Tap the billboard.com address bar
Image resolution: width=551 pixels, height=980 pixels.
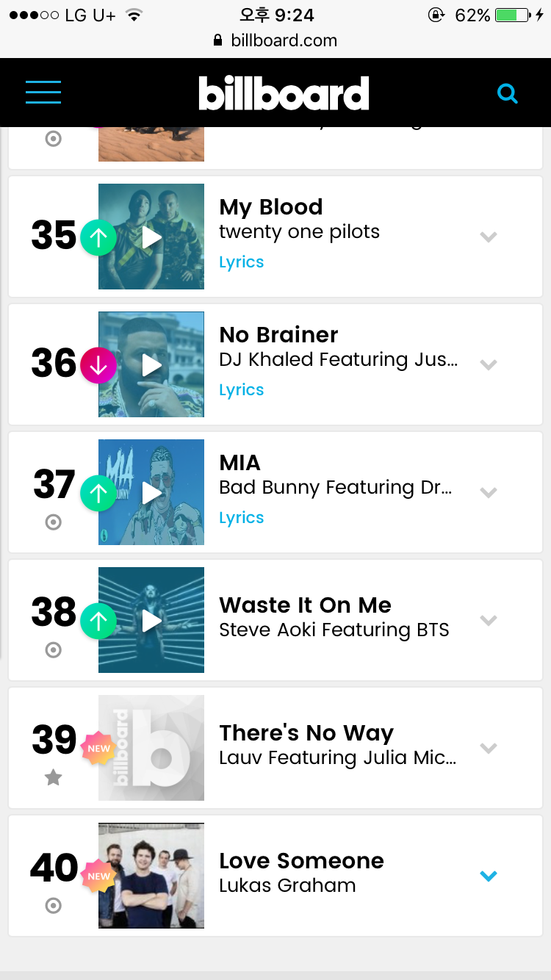click(x=276, y=41)
